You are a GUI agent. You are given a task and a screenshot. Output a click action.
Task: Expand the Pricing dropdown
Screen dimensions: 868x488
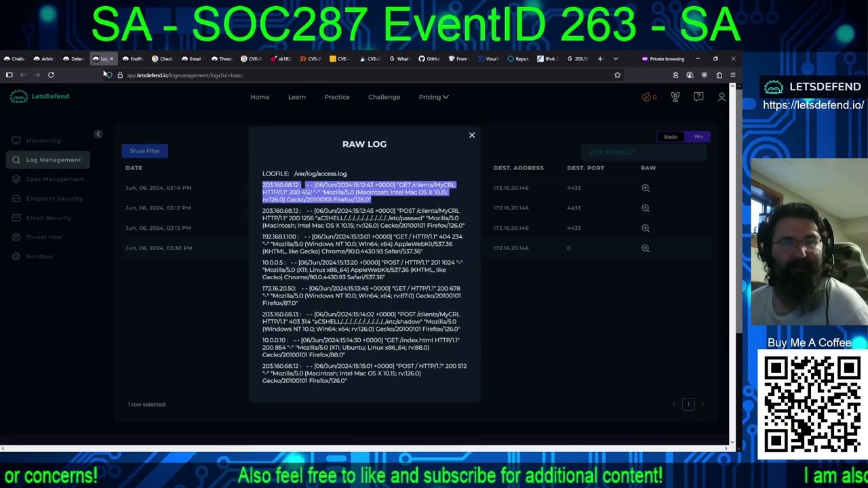(x=433, y=97)
